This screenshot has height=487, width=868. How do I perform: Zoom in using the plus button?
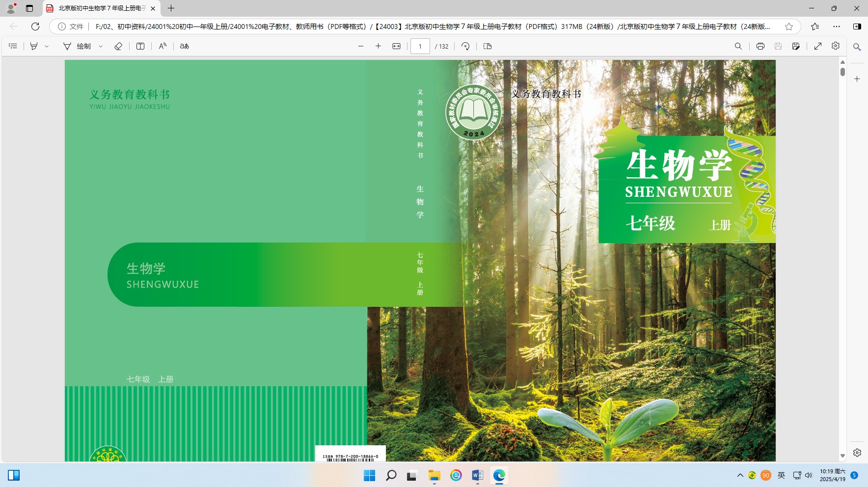tap(378, 46)
